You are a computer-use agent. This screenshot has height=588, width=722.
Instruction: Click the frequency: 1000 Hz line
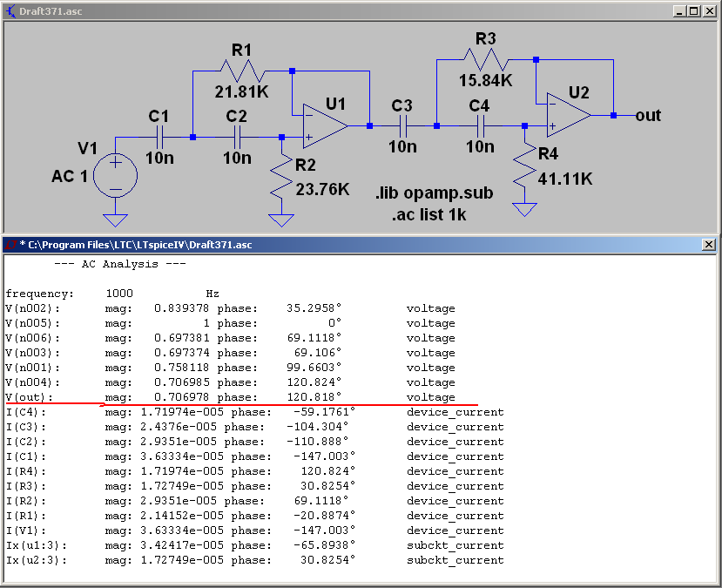pyautogui.click(x=112, y=294)
